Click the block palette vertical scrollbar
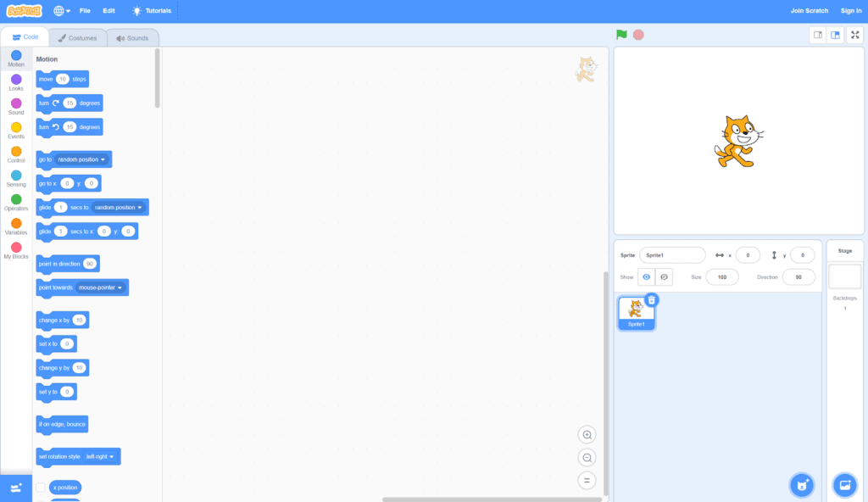The image size is (868, 502). [157, 77]
